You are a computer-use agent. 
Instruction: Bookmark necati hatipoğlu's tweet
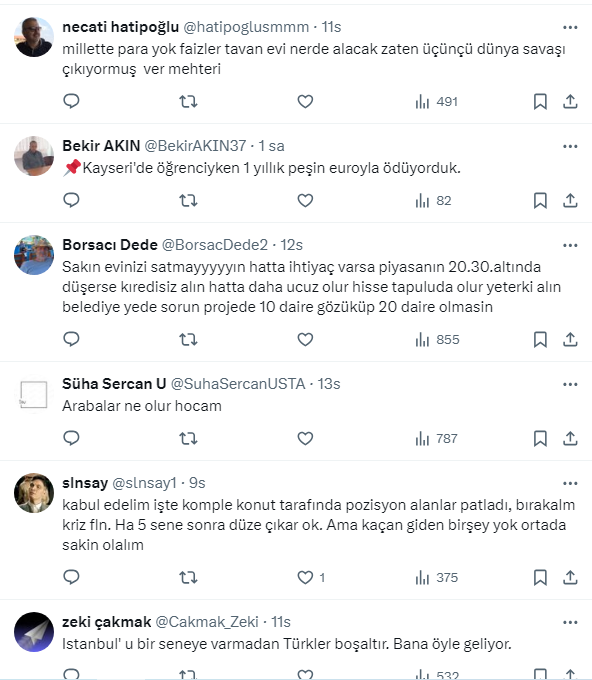(x=540, y=101)
